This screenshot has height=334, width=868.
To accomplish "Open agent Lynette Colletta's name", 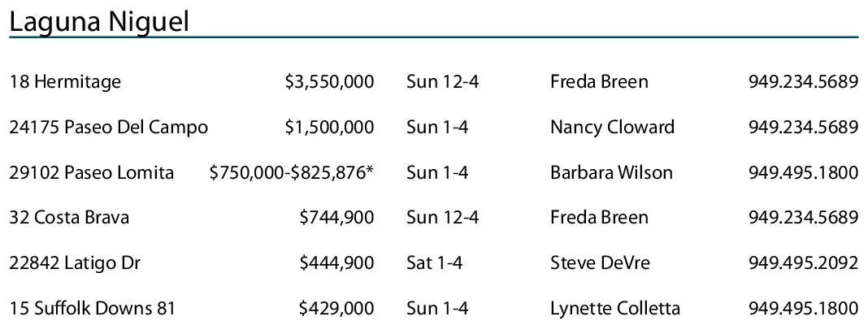I will 614,309.
